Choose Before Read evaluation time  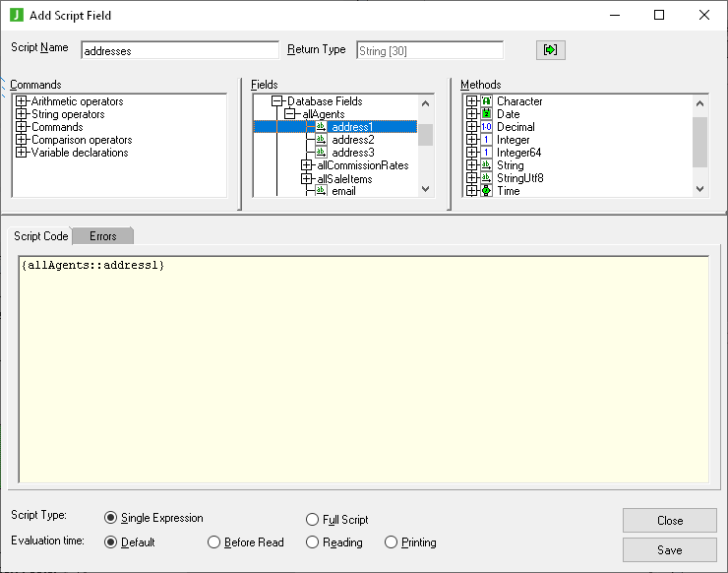(x=214, y=542)
